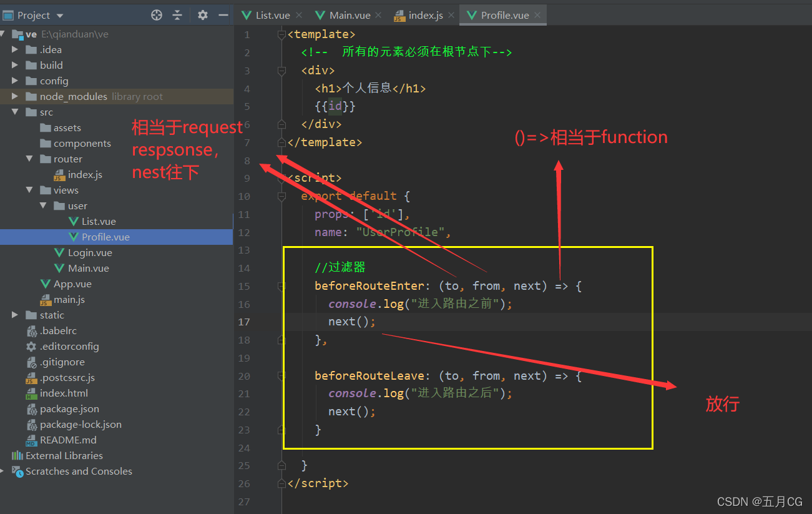Collapse the src folder
Screen dimensions: 812x514
15,112
